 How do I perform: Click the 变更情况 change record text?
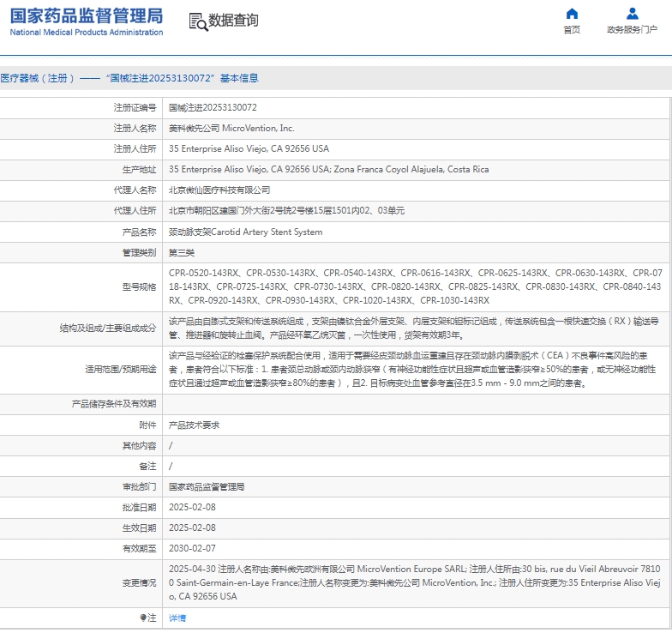[415, 583]
